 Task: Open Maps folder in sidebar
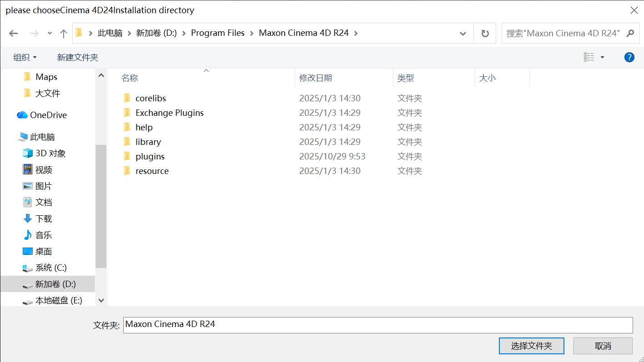click(46, 77)
